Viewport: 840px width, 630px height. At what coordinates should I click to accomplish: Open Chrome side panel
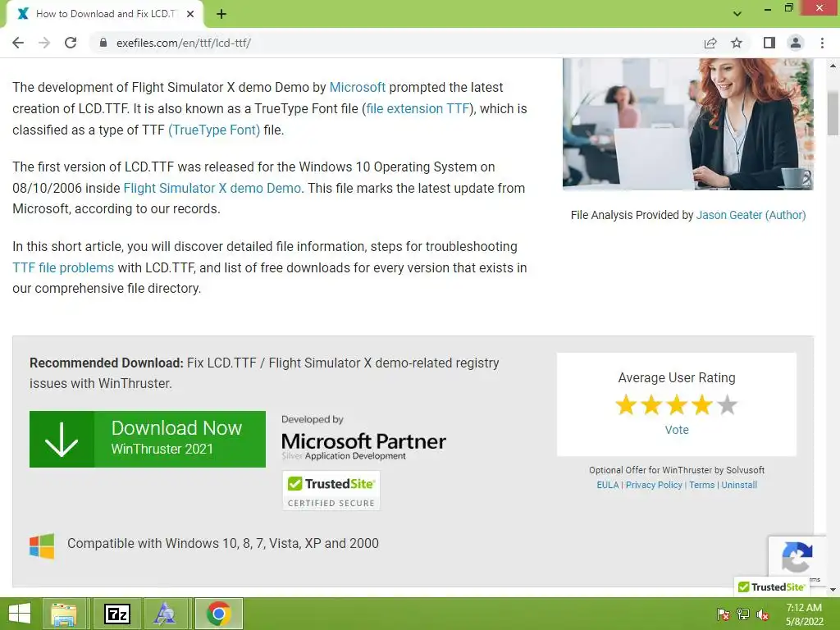[769, 43]
